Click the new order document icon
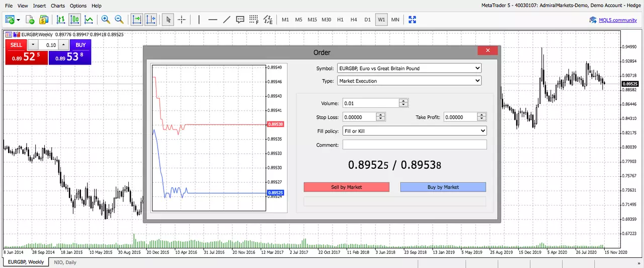This screenshot has height=268, width=644. click(x=30, y=20)
